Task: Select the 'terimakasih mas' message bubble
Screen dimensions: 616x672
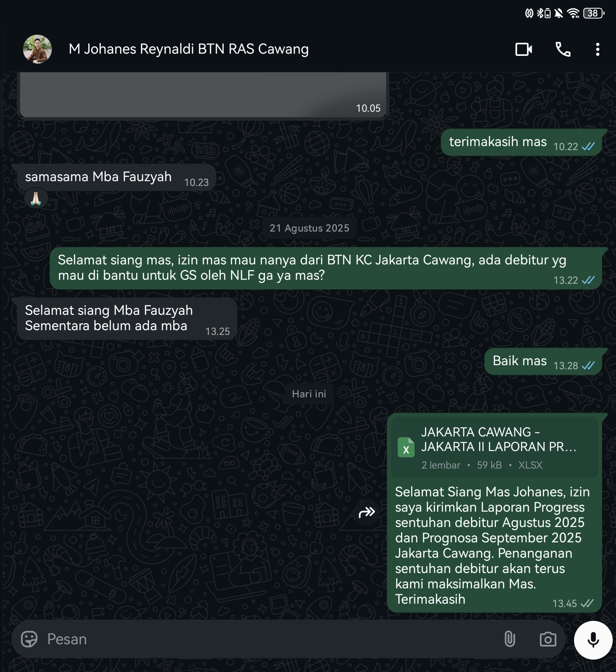Action: pyautogui.click(x=521, y=142)
